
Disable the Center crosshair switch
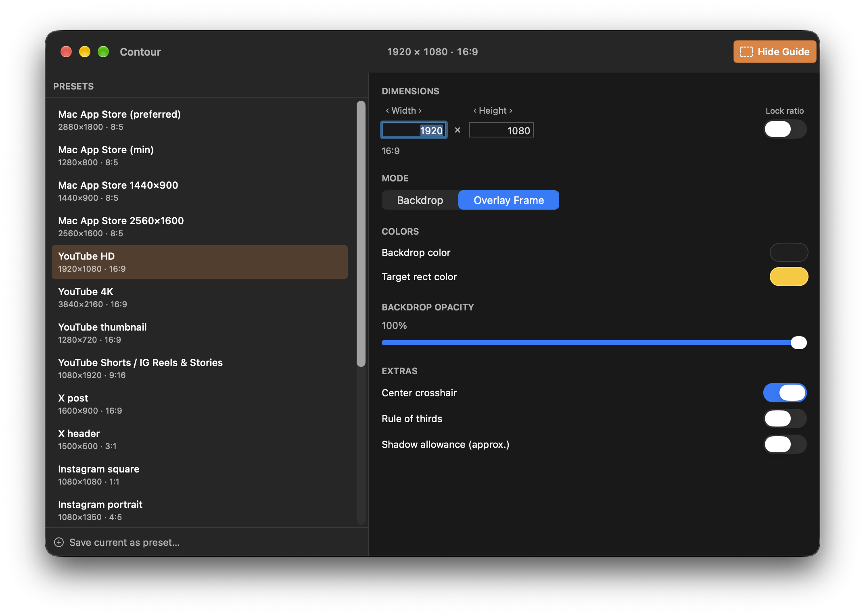pyautogui.click(x=785, y=393)
